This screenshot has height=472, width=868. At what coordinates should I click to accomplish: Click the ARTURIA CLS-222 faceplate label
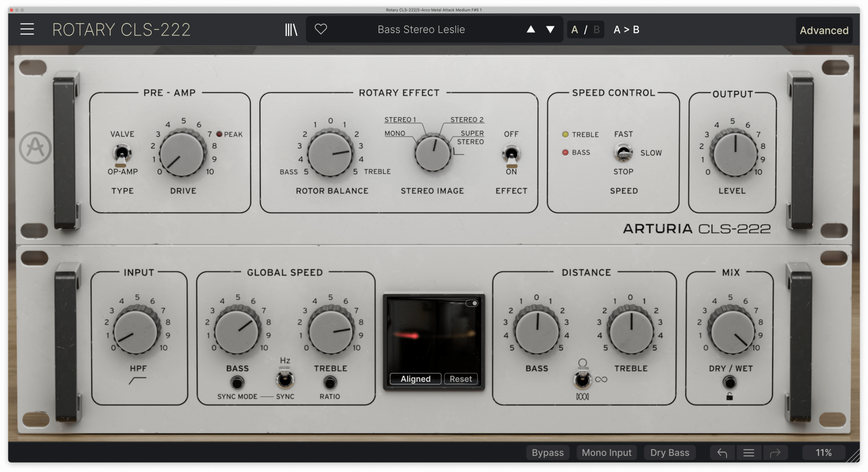[696, 229]
